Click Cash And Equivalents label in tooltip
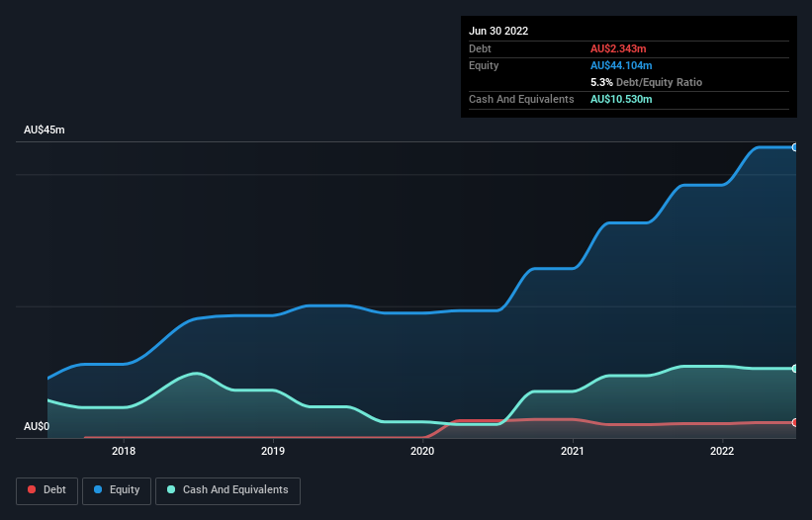The image size is (812, 520). (x=521, y=99)
